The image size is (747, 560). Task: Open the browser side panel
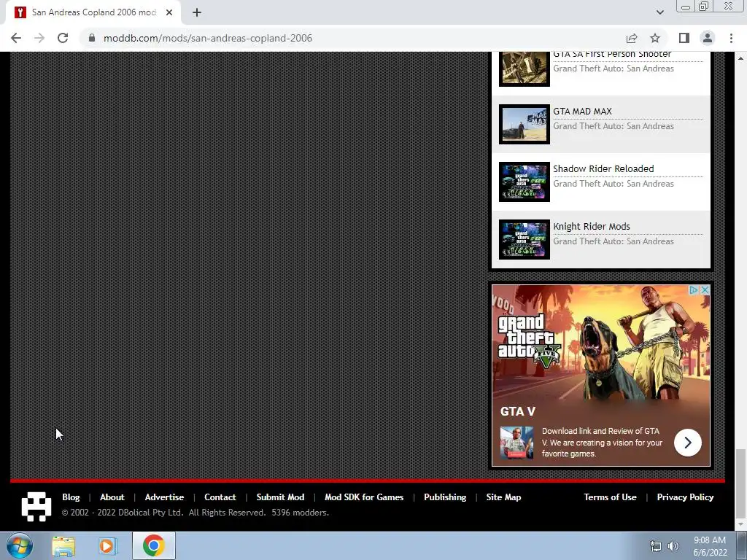tap(684, 38)
